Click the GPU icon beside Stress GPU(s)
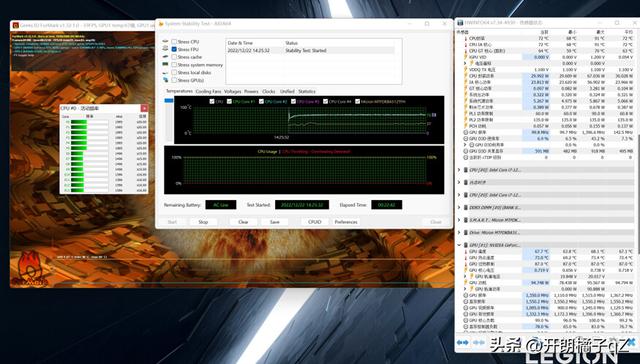Image resolution: width=640 pixels, height=364 pixels. [165, 80]
